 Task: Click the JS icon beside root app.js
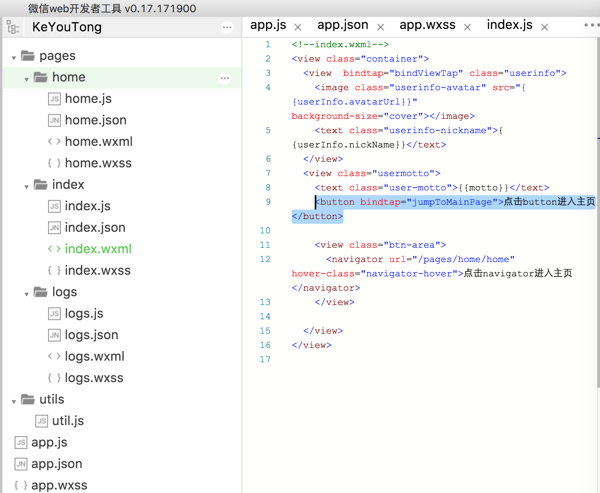(x=21, y=442)
